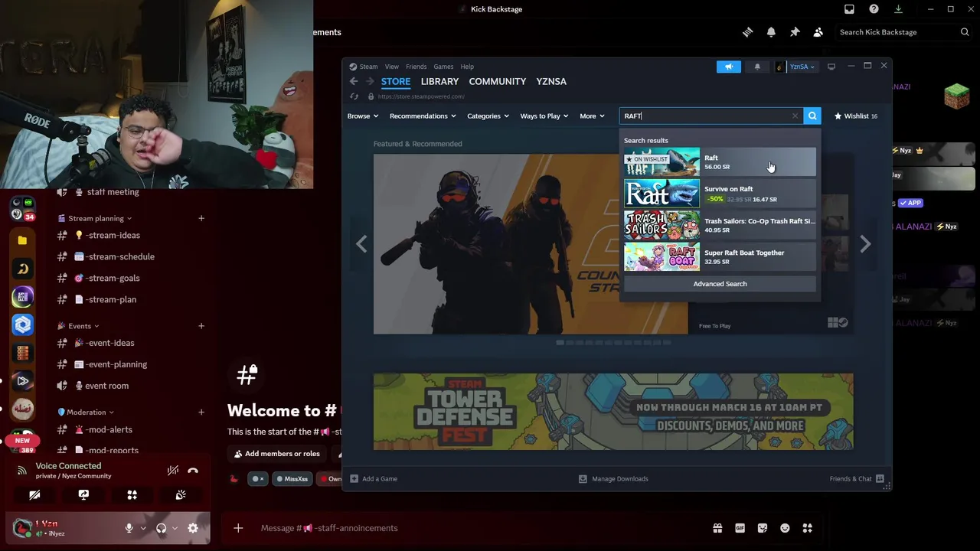
Task: Deafen headphones in Discord user panel
Action: click(161, 528)
